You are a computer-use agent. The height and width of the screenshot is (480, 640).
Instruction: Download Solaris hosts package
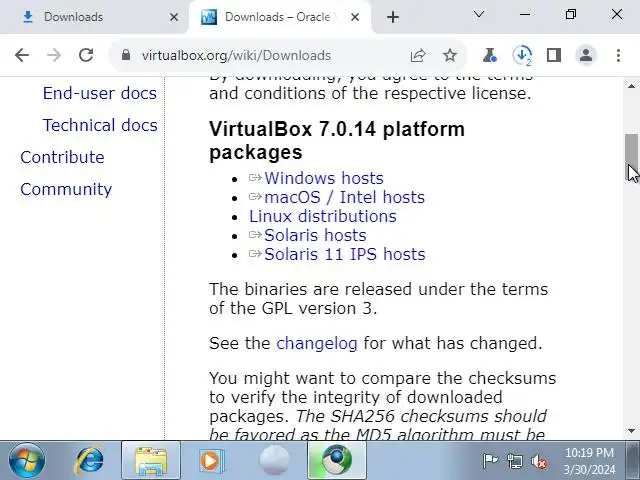click(315, 236)
